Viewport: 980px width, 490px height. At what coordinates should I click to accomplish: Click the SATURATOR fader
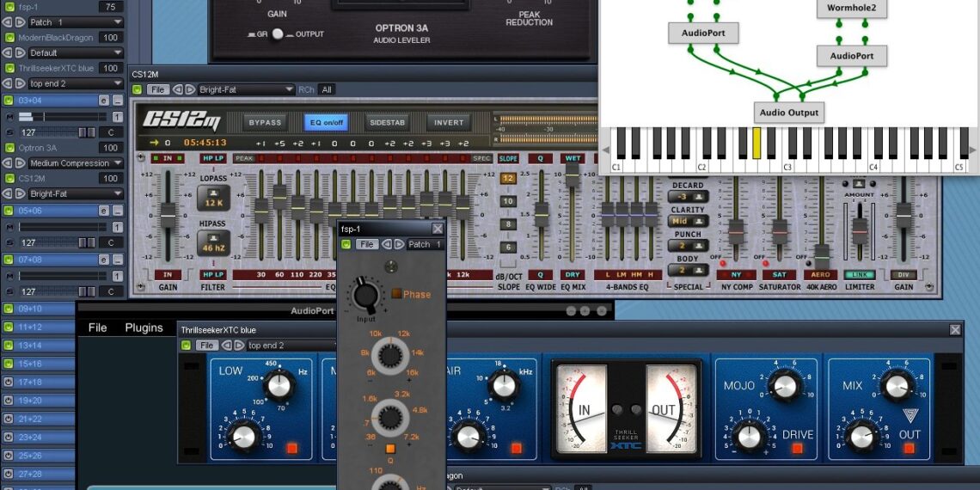[780, 232]
